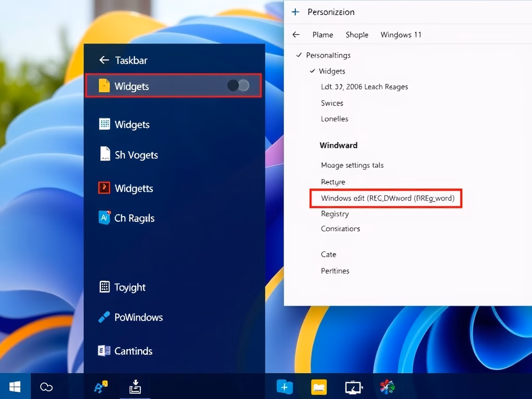Click the blue R app icon in taskbar
532x399 pixels.
coord(101,387)
